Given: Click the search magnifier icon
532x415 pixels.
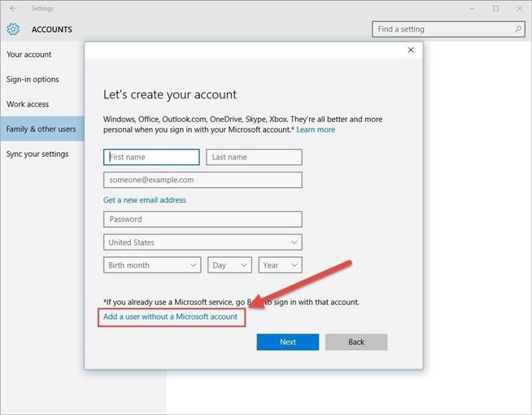Looking at the screenshot, I should click(x=518, y=29).
